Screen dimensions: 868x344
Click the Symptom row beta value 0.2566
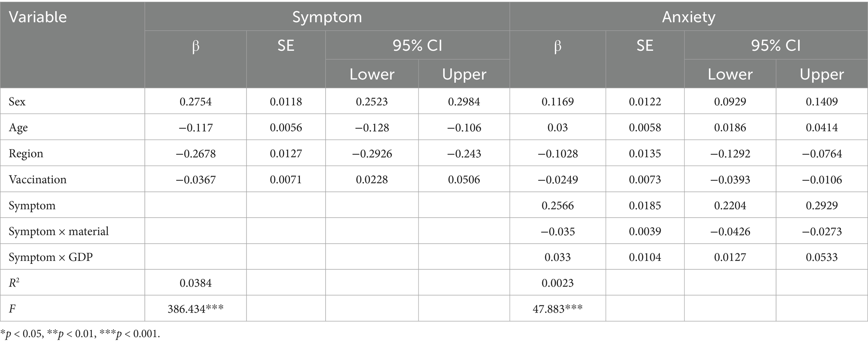click(557, 206)
